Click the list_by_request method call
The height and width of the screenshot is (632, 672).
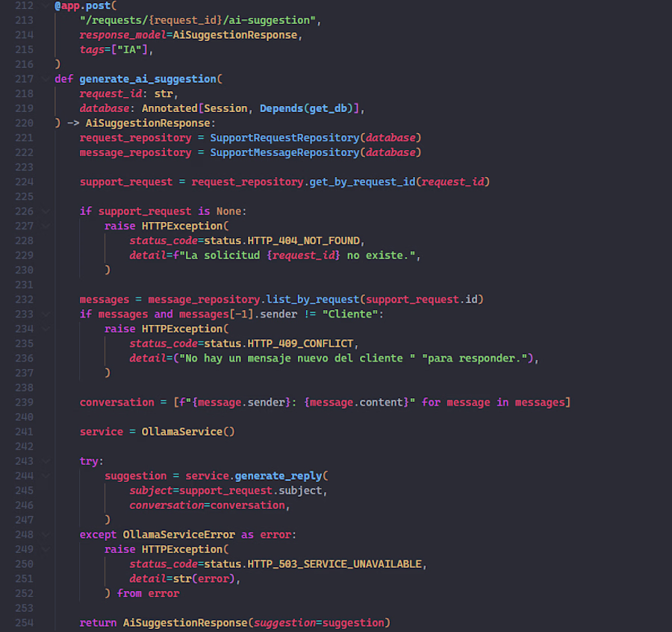pyautogui.click(x=313, y=300)
